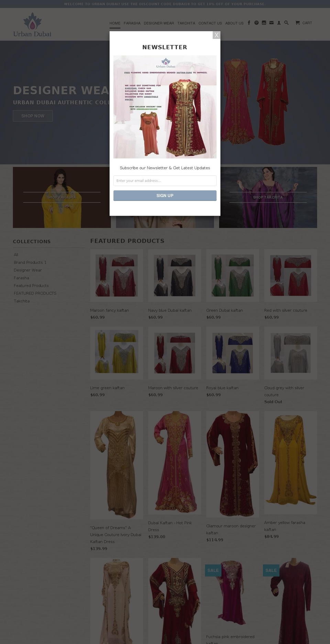Click Glamour maroon designer kaftan title
Image resolution: width=330 pixels, height=644 pixels.
pos(231,529)
